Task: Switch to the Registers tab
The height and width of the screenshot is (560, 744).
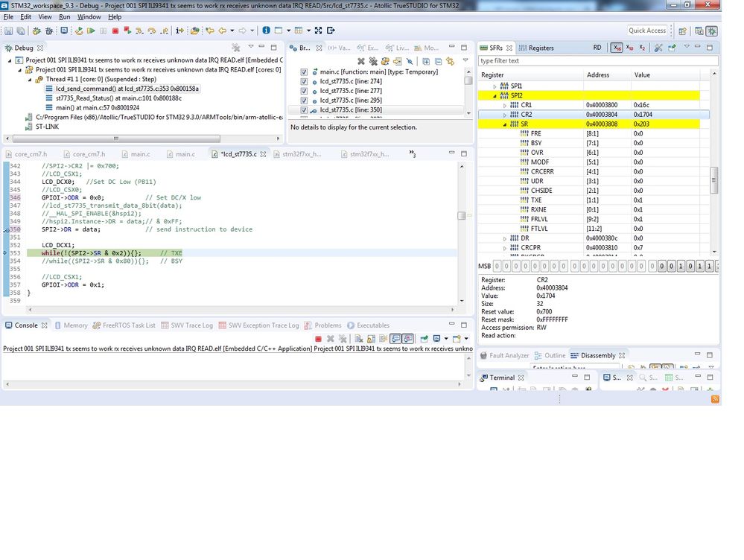Action: (535, 48)
